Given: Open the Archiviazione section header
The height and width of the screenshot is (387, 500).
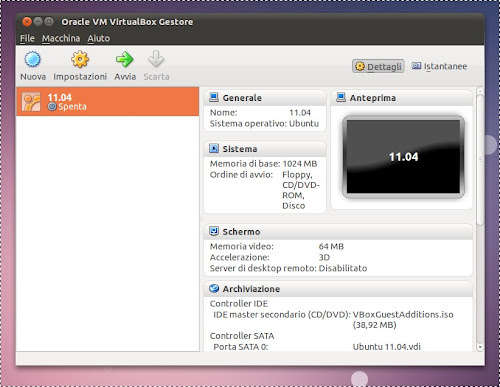Looking at the screenshot, I should tap(338, 289).
